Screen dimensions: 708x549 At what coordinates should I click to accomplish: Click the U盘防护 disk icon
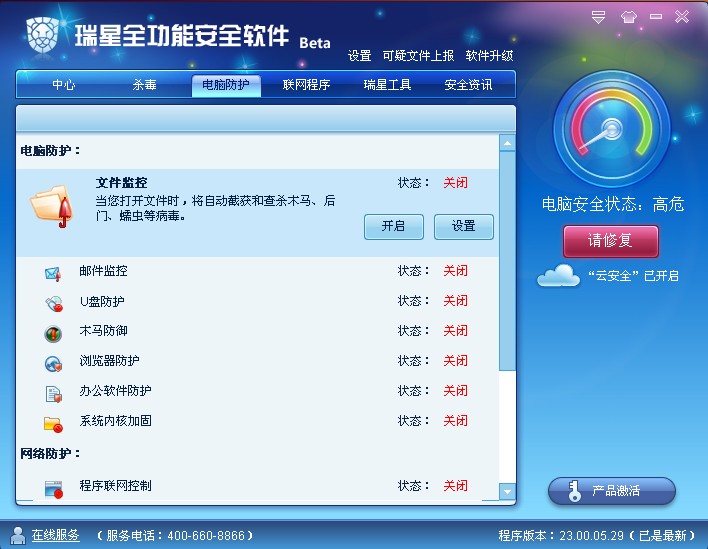click(x=54, y=303)
